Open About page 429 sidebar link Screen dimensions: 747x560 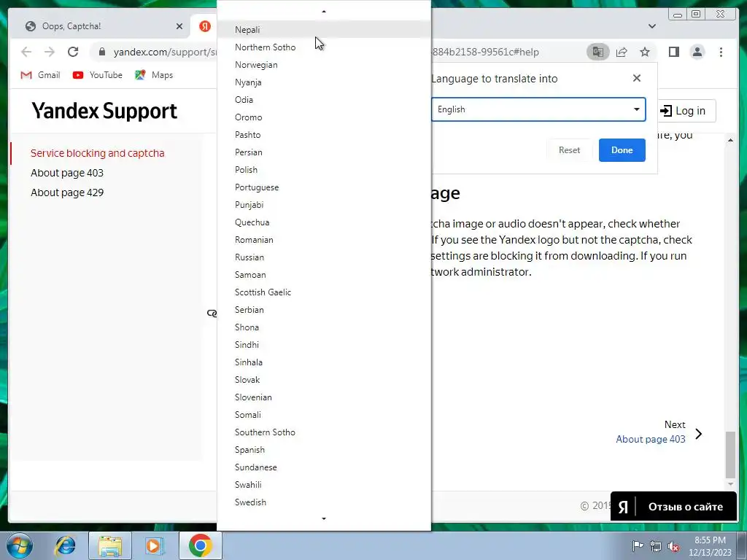pos(67,192)
